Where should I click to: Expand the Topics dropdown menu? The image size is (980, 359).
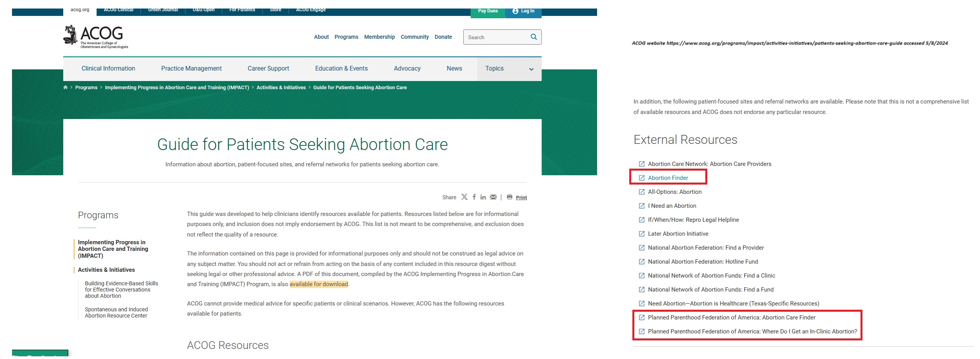(509, 69)
